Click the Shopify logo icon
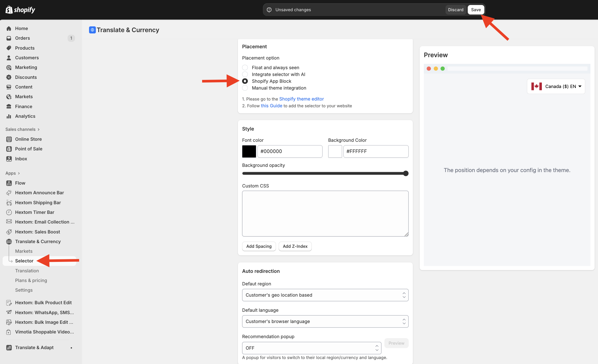598x364 pixels. tap(9, 10)
